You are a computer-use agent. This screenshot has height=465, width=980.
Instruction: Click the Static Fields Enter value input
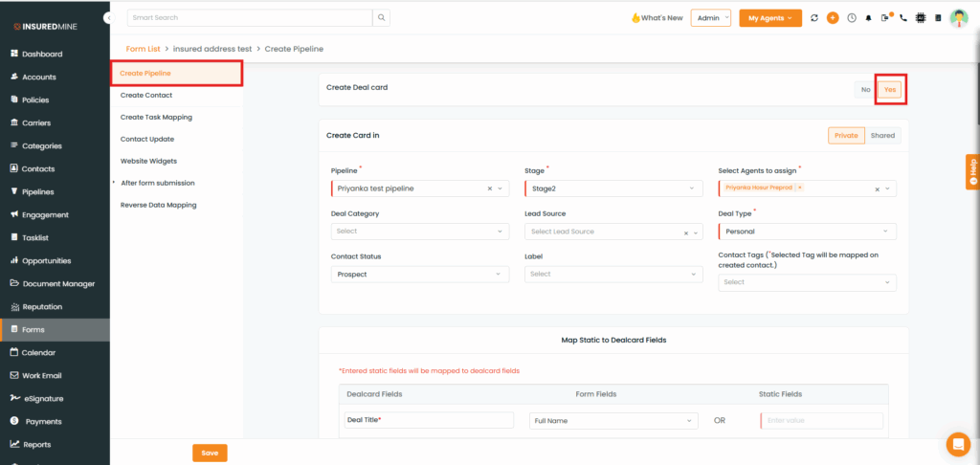pyautogui.click(x=821, y=421)
